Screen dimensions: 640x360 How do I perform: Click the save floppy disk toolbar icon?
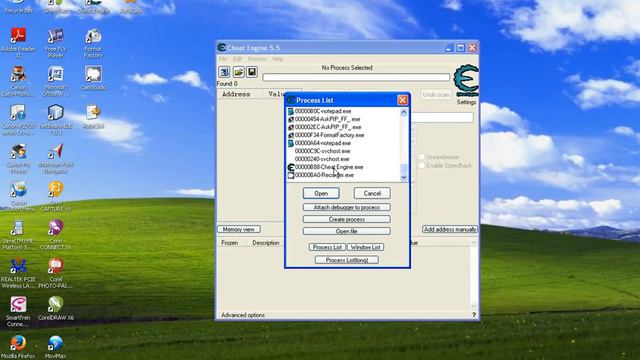(252, 72)
